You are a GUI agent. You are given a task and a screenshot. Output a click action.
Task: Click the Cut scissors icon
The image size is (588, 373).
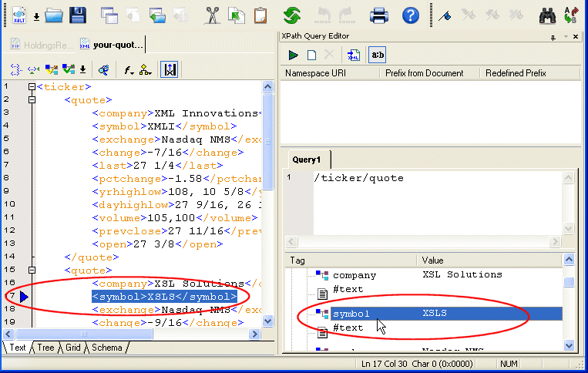pos(213,15)
